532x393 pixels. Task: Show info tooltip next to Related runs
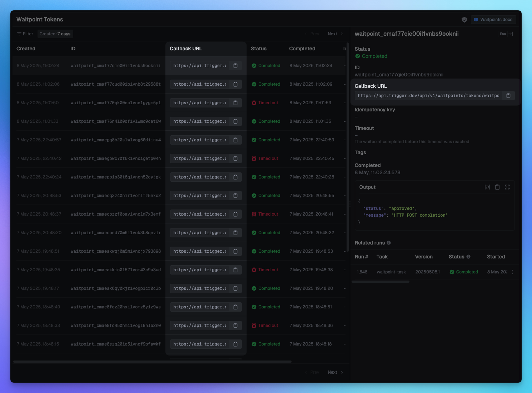(389, 243)
